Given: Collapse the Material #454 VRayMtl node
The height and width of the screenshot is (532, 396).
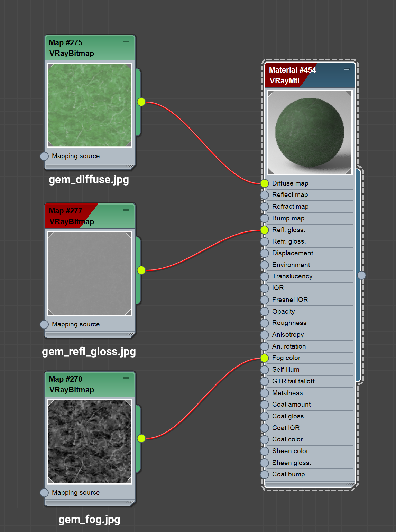Looking at the screenshot, I should coord(346,69).
